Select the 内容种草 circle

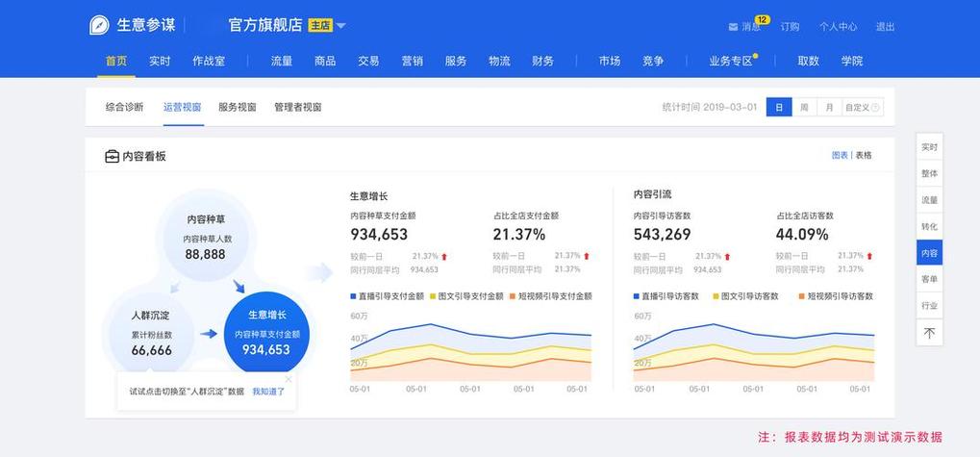point(206,238)
